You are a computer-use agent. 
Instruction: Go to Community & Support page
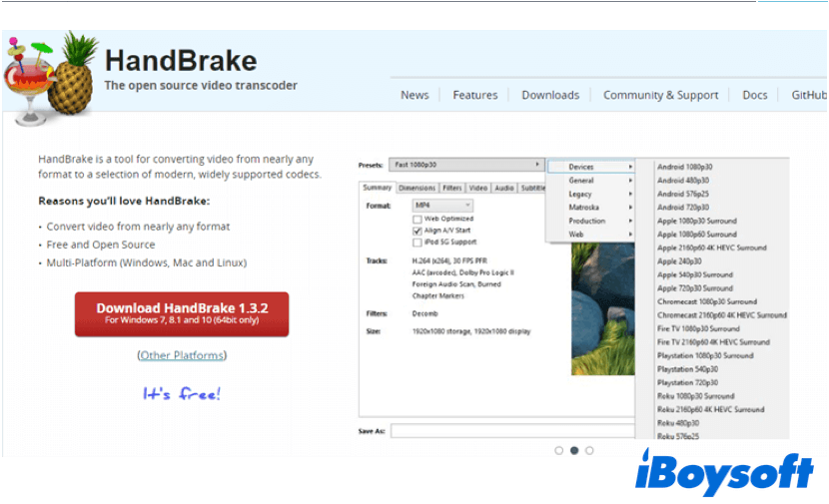pyautogui.click(x=660, y=95)
